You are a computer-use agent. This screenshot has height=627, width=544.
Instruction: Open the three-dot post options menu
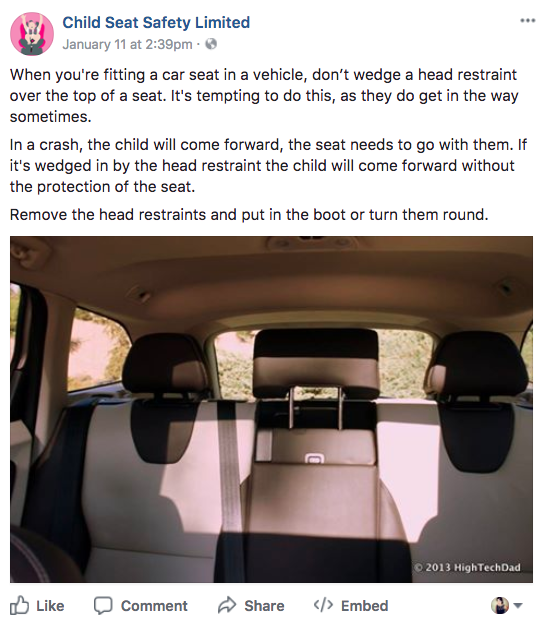[528, 20]
